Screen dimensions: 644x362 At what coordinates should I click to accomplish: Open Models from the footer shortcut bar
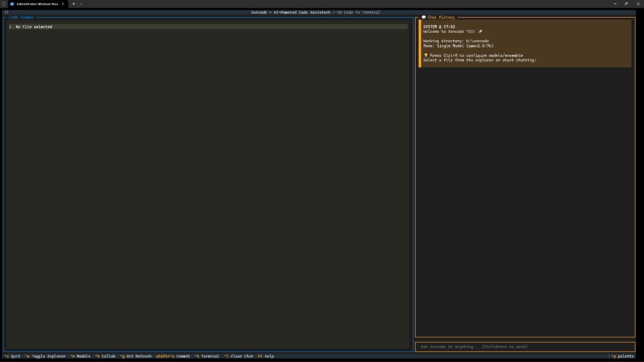80,356
